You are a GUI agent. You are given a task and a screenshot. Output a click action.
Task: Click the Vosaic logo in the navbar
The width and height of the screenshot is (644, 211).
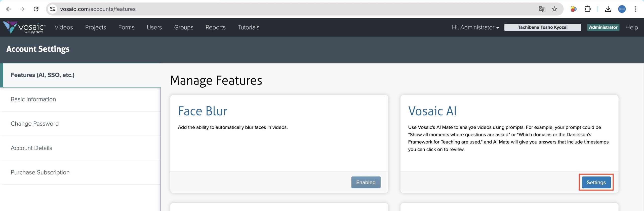coord(24,27)
